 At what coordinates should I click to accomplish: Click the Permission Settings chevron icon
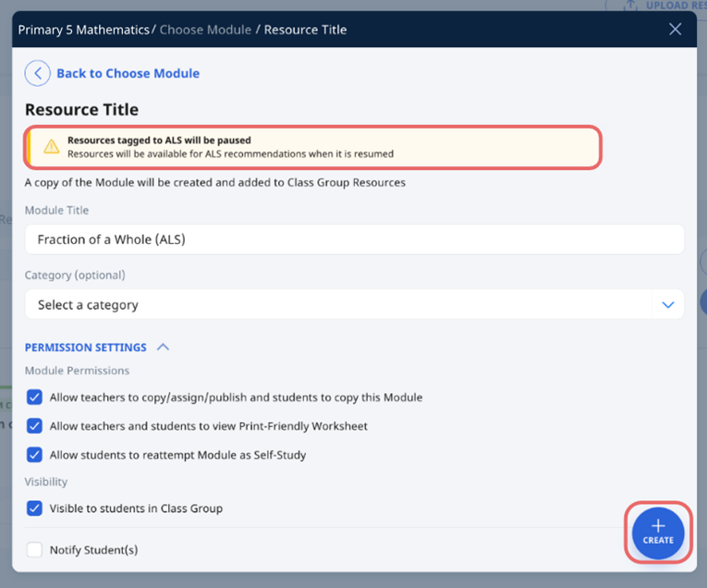point(163,348)
